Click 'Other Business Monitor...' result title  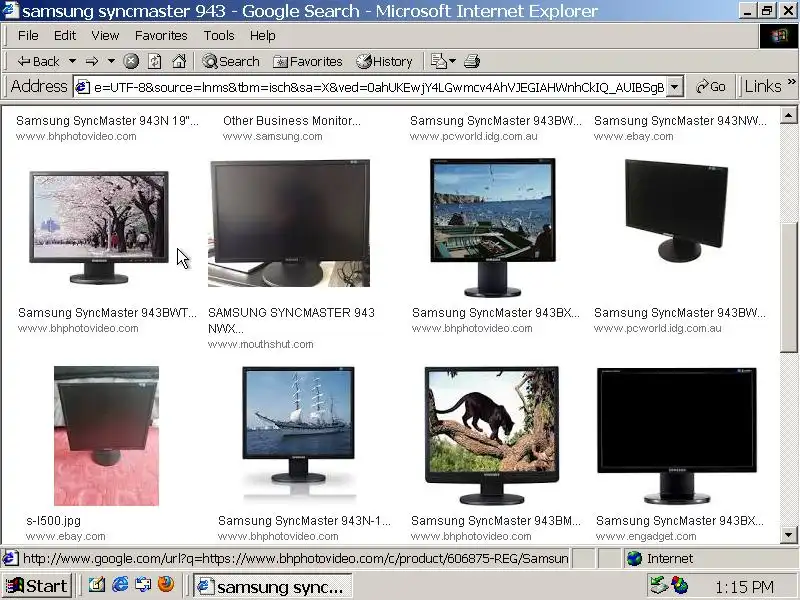[292, 121]
